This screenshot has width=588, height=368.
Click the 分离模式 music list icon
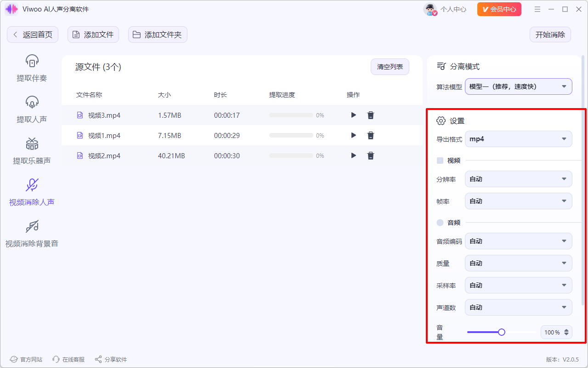[x=441, y=66]
